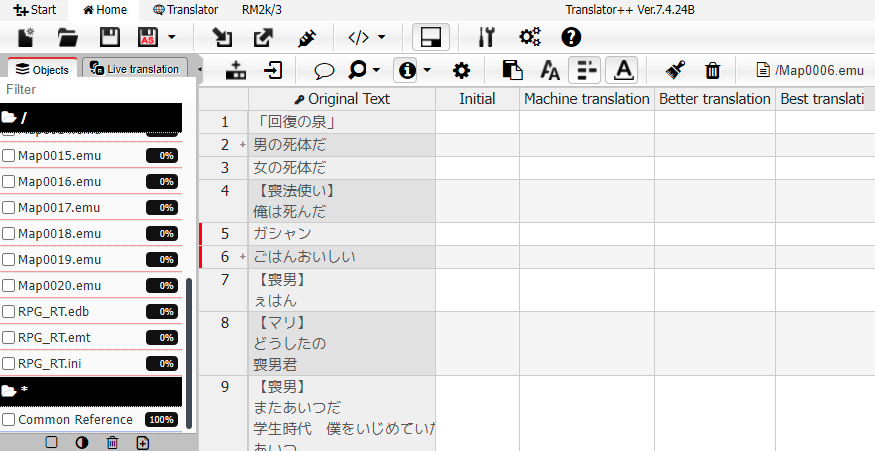Click the invert selection half-circle icon
Image resolution: width=875 pixels, height=451 pixels.
81,443
